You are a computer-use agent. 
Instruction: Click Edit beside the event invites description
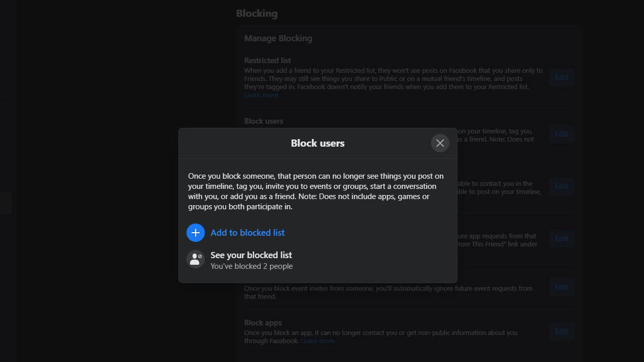561,287
